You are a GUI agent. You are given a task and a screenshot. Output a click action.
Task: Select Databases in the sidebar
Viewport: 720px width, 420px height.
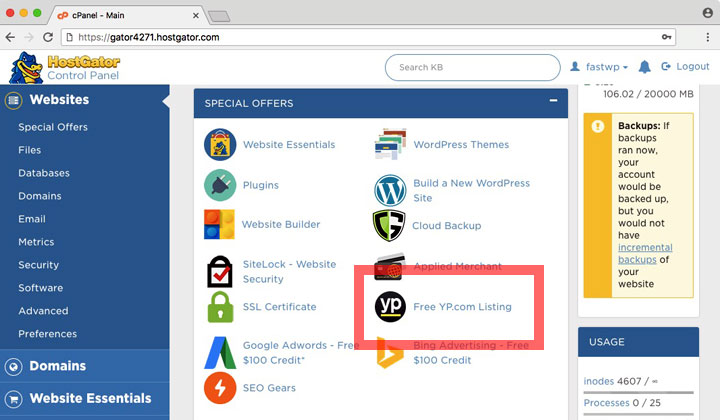coord(44,173)
